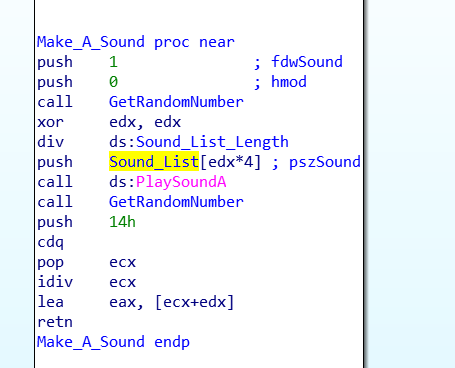This screenshot has width=455, height=368.
Task: Click the [edx*4] index expression
Action: pos(230,162)
